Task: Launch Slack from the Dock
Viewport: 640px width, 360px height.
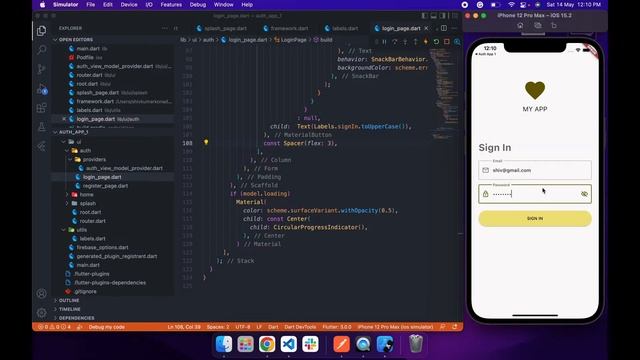Action: pyautogui.click(x=310, y=344)
